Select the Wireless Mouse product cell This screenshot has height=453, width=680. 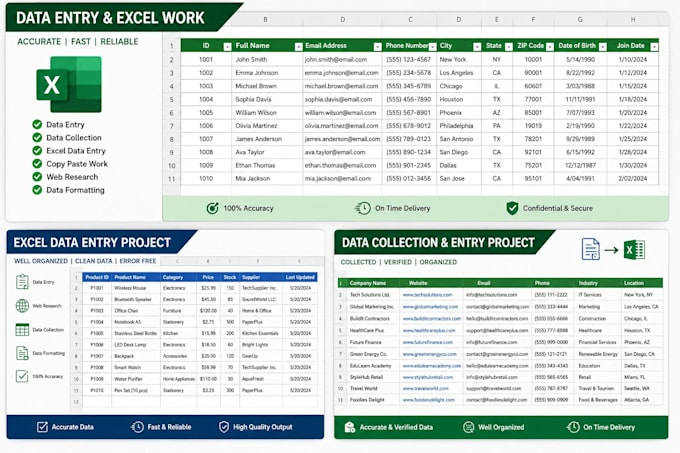(x=136, y=288)
